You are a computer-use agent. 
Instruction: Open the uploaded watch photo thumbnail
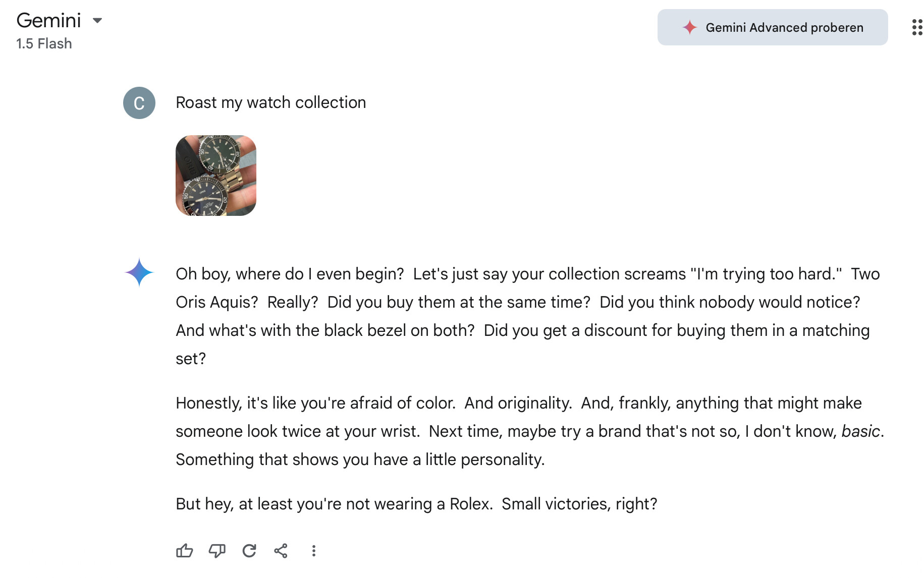pyautogui.click(x=216, y=176)
